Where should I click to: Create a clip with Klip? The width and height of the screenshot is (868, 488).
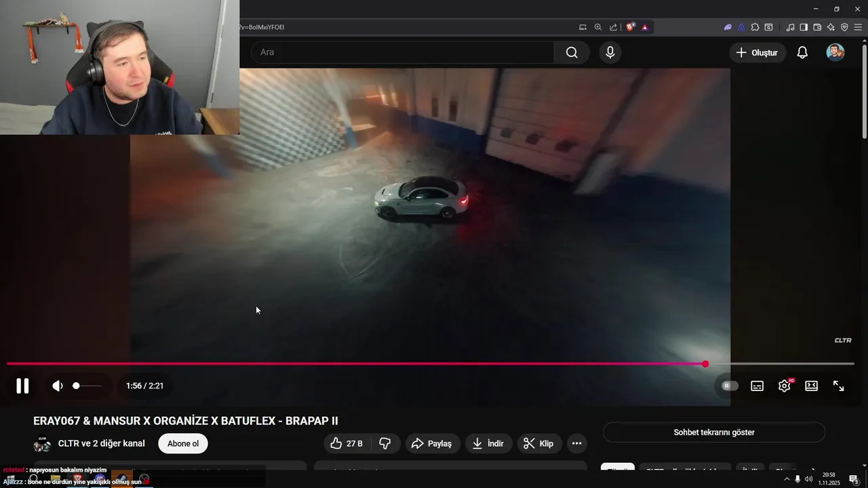[539, 443]
